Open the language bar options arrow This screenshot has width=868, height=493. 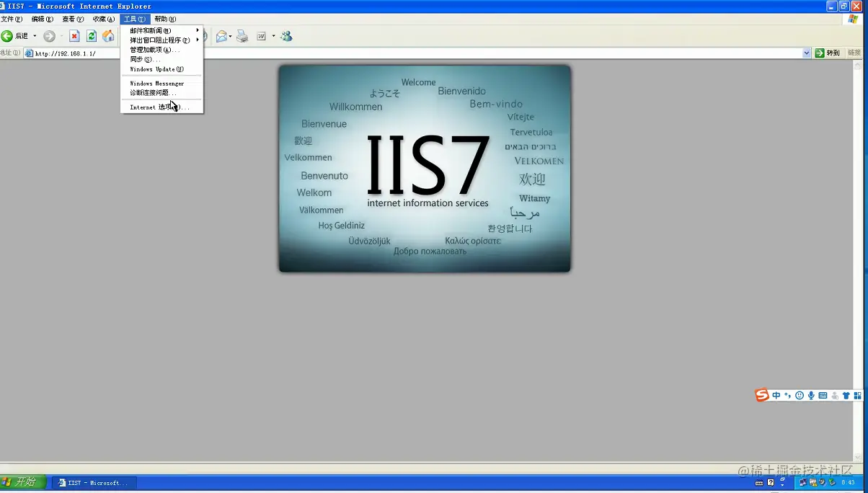pyautogui.click(x=783, y=485)
